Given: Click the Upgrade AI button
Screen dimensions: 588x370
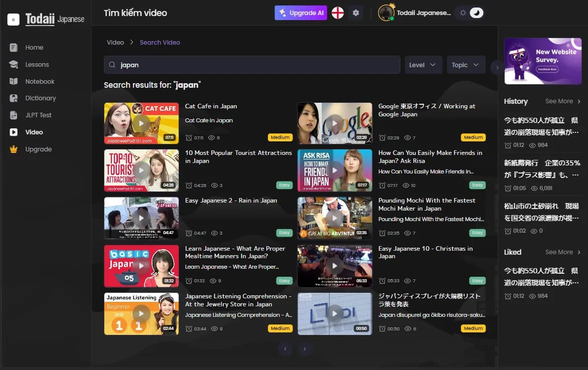Looking at the screenshot, I should pyautogui.click(x=301, y=13).
